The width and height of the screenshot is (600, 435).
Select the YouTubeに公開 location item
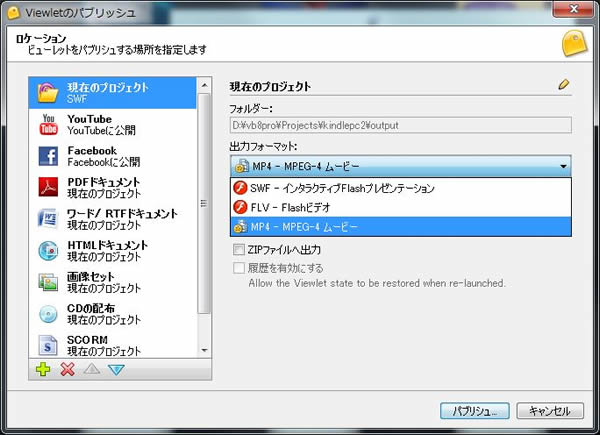click(x=112, y=124)
